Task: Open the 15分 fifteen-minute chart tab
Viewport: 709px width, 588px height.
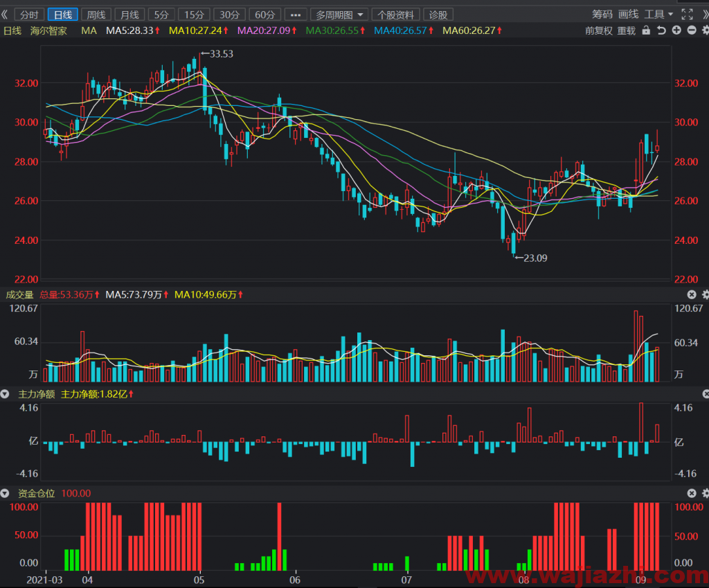Action: coord(194,15)
